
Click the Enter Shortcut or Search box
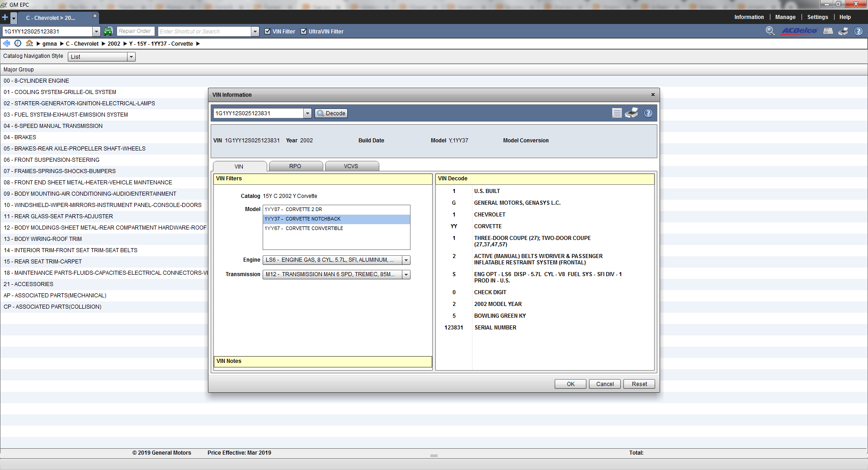coord(204,32)
